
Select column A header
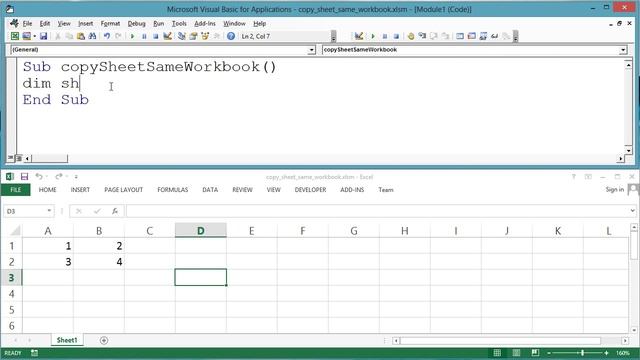coord(48,231)
